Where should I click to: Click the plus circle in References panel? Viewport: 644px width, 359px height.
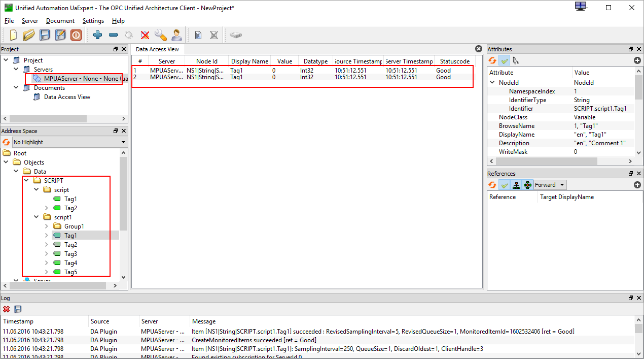coord(637,185)
